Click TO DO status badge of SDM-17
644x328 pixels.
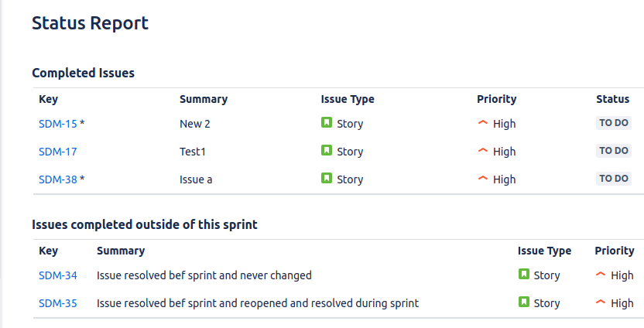click(x=614, y=151)
